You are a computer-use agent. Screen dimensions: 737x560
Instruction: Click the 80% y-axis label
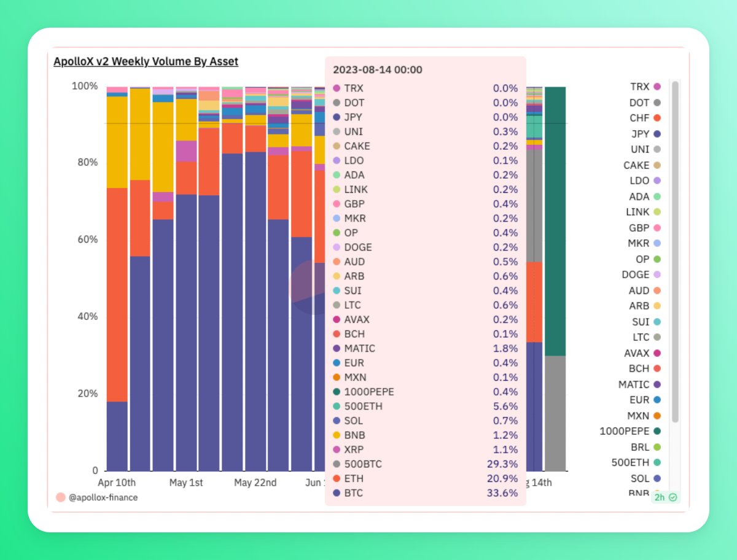pyautogui.click(x=88, y=163)
